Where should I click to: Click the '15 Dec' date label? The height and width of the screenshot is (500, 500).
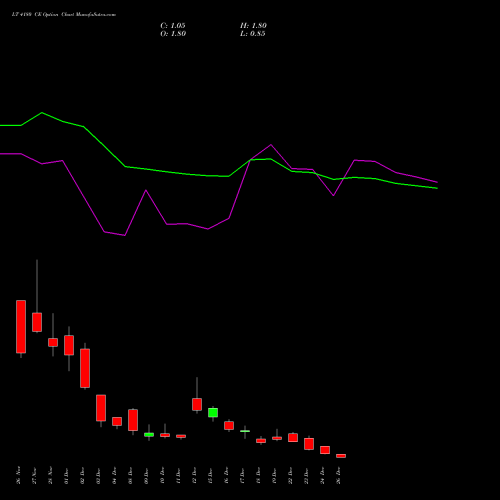tap(210, 475)
